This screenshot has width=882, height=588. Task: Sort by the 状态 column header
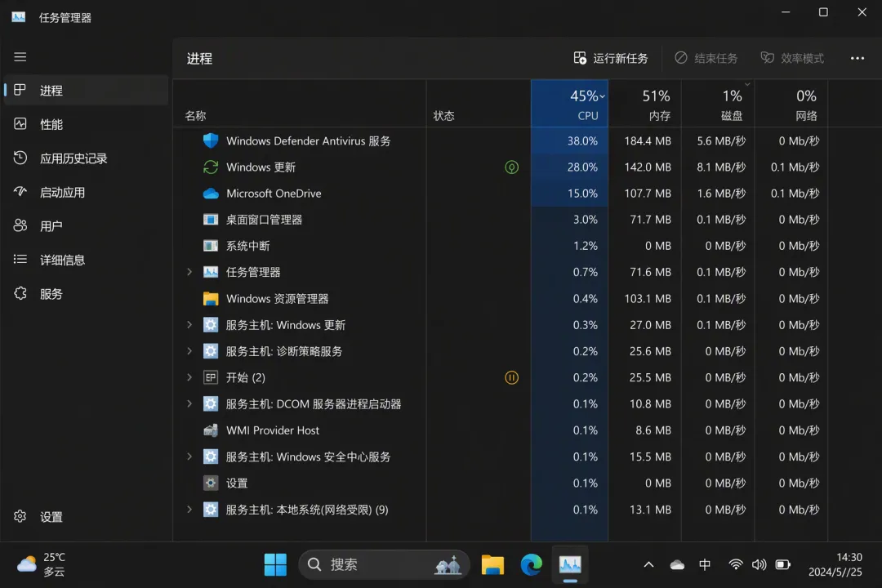pyautogui.click(x=479, y=104)
